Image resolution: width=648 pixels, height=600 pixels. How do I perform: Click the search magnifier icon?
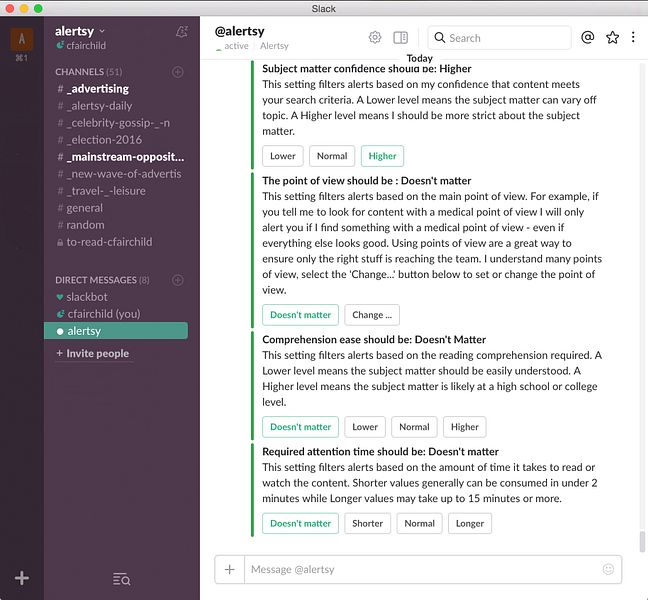pos(440,38)
